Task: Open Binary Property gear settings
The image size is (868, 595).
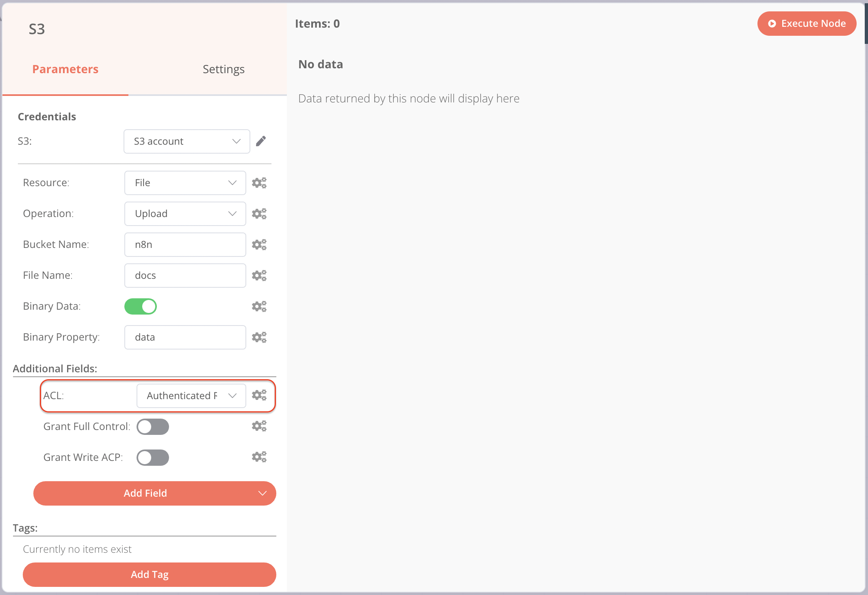Action: pyautogui.click(x=259, y=337)
